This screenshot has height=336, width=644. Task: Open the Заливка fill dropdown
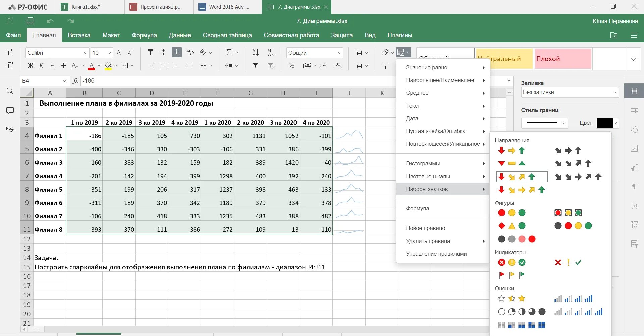tap(570, 92)
